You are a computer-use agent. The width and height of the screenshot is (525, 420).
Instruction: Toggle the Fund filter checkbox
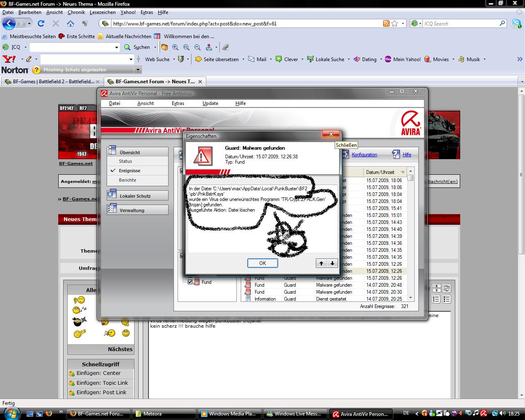tap(190, 282)
